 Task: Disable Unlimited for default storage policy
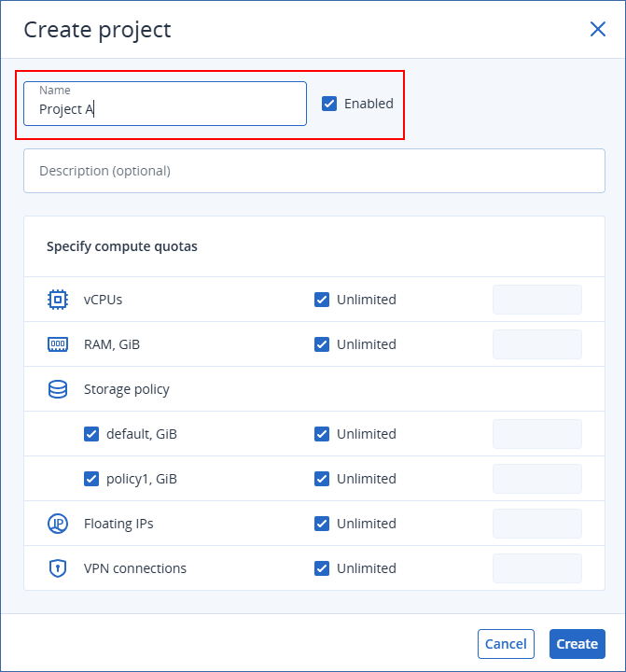pos(322,434)
